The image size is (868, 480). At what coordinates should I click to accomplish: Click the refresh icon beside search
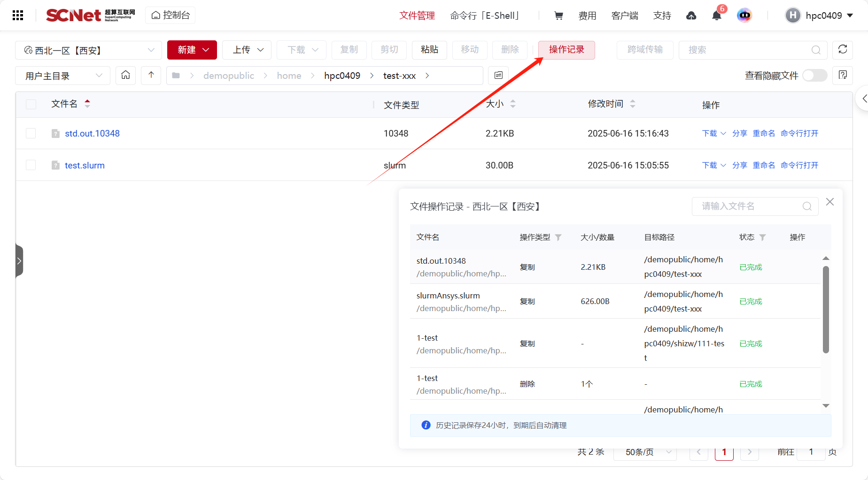(x=842, y=50)
